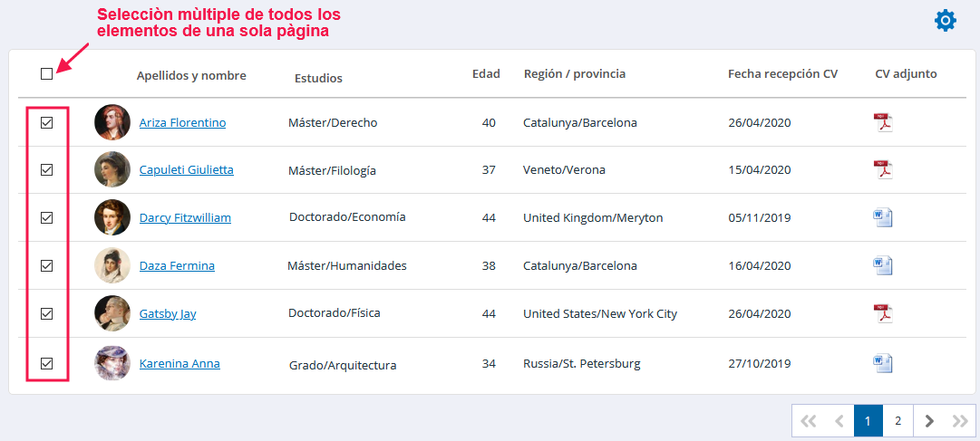Go to next page arrow
This screenshot has height=441, width=980.
(x=928, y=421)
